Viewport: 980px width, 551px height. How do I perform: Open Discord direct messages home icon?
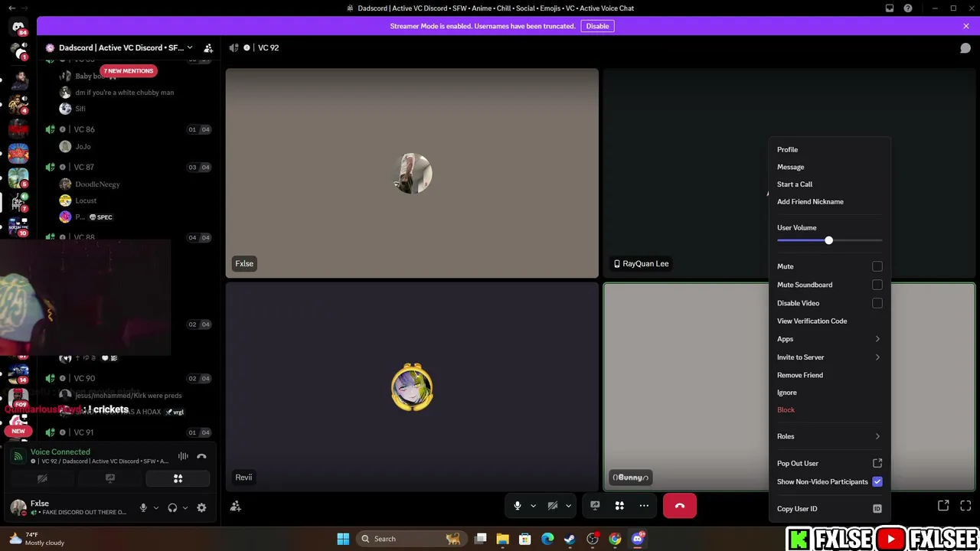coord(18,28)
